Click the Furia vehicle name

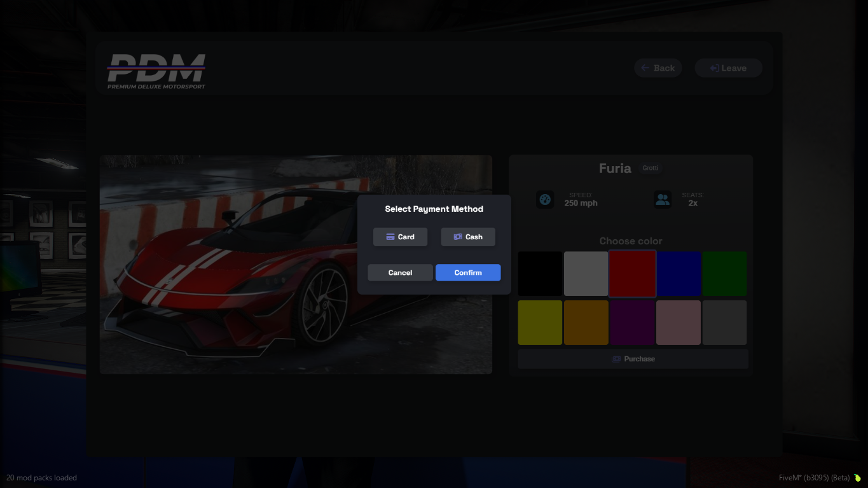pyautogui.click(x=615, y=168)
